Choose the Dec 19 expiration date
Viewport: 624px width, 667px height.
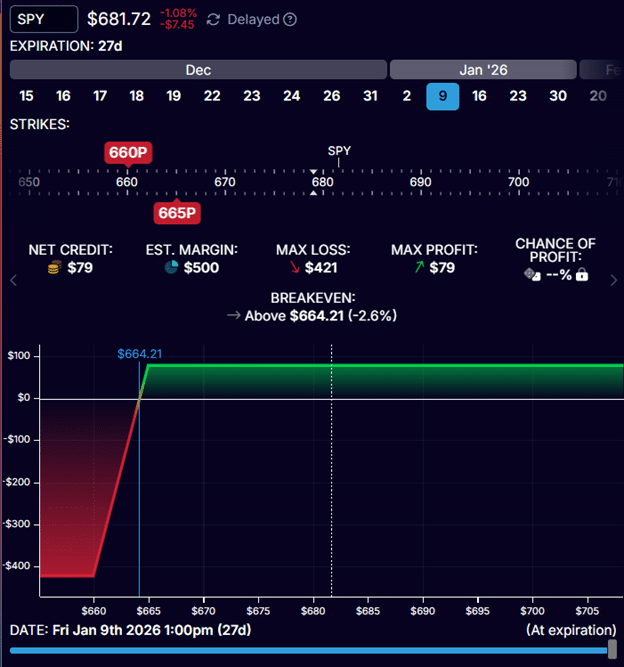(174, 96)
